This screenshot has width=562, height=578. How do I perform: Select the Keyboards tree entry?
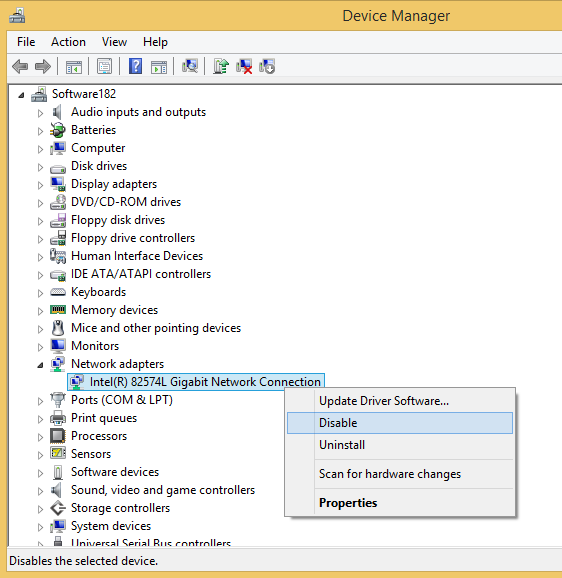click(x=98, y=292)
